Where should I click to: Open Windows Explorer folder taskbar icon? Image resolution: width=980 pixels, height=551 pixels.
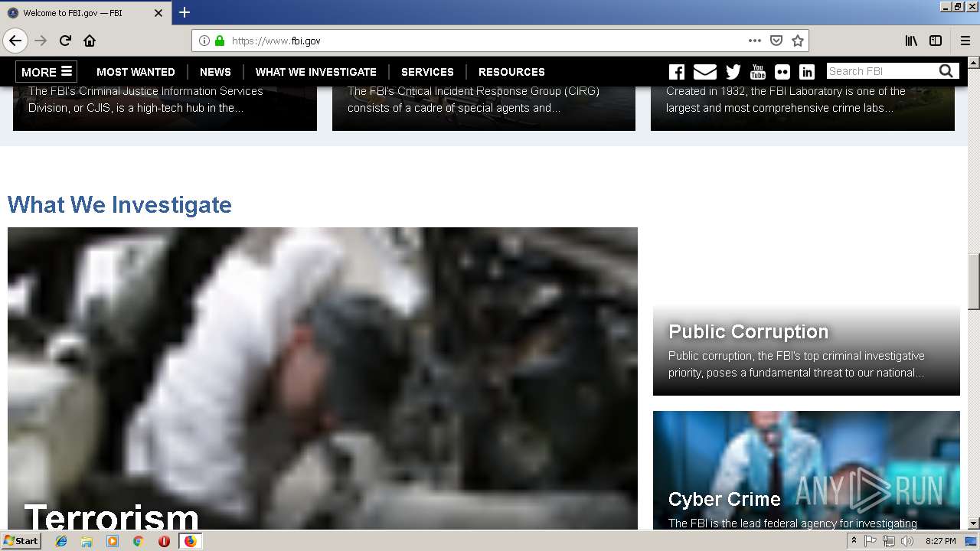[87, 541]
